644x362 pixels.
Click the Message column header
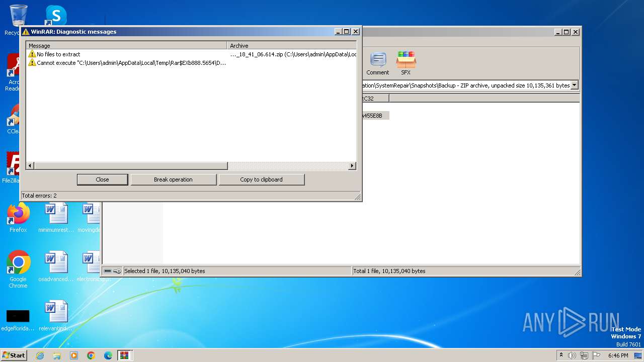126,46
